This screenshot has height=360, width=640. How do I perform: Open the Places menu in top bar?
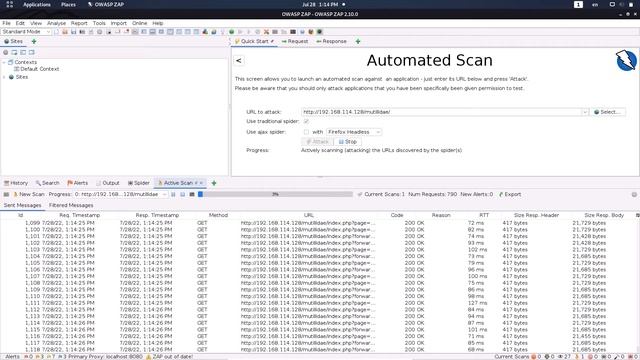[68, 4]
